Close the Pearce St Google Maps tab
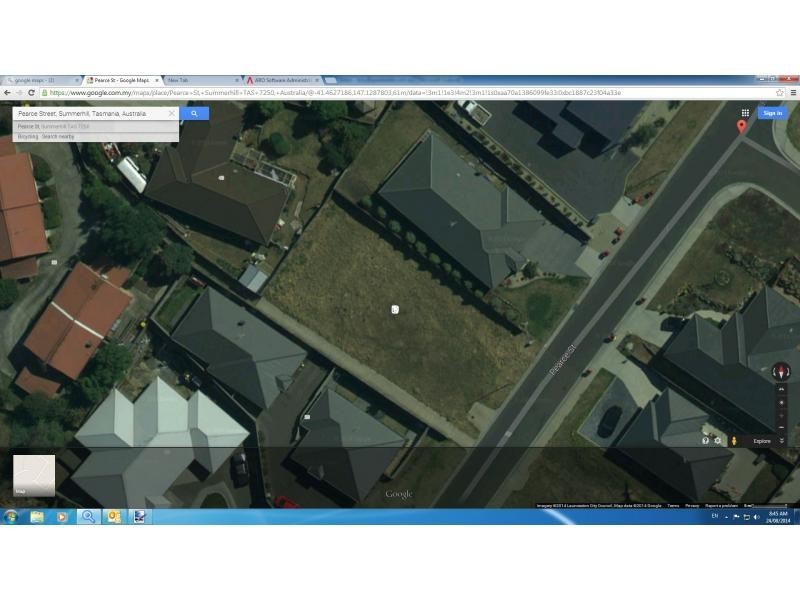 point(157,80)
